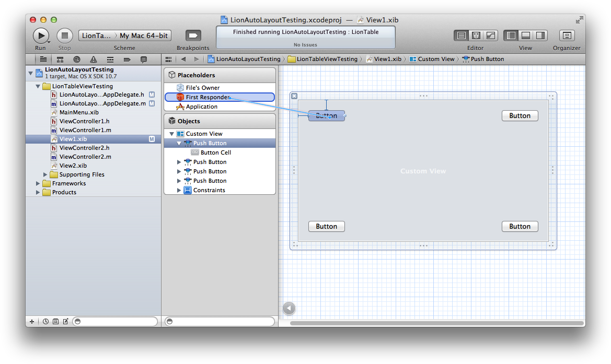Focus the project navigator filter field
The width and height of the screenshot is (611, 364).
pos(116,322)
